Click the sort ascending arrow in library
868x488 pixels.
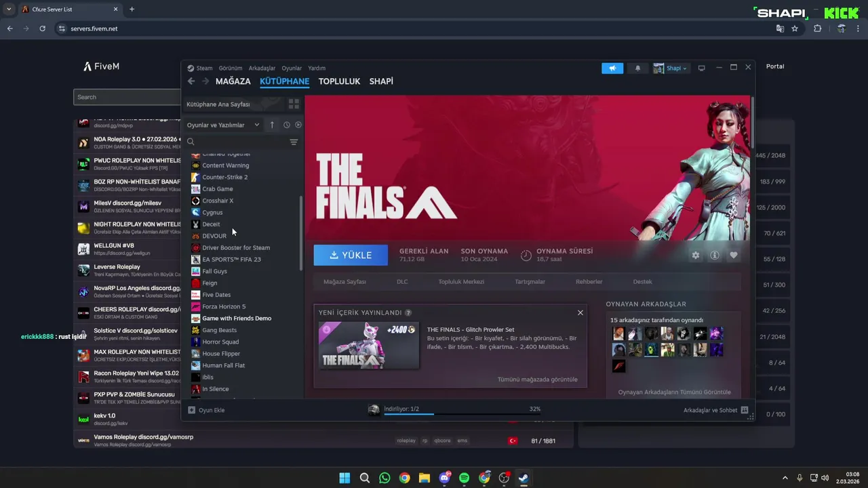tap(272, 125)
